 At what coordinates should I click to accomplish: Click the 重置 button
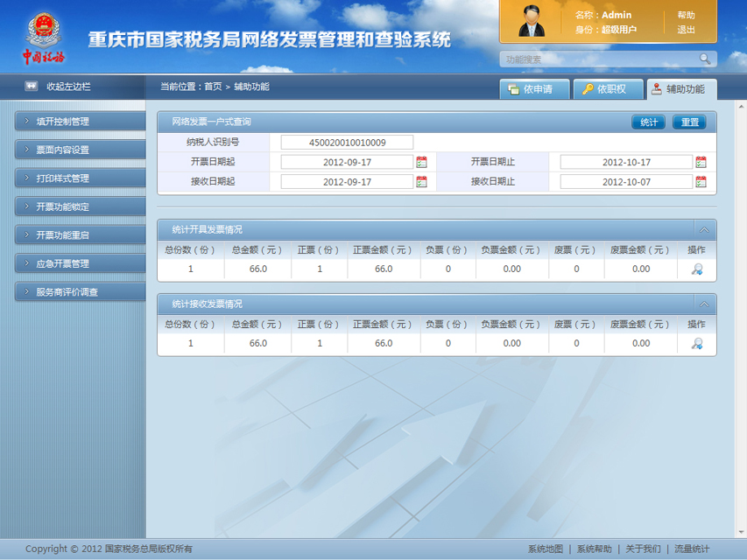click(x=689, y=122)
